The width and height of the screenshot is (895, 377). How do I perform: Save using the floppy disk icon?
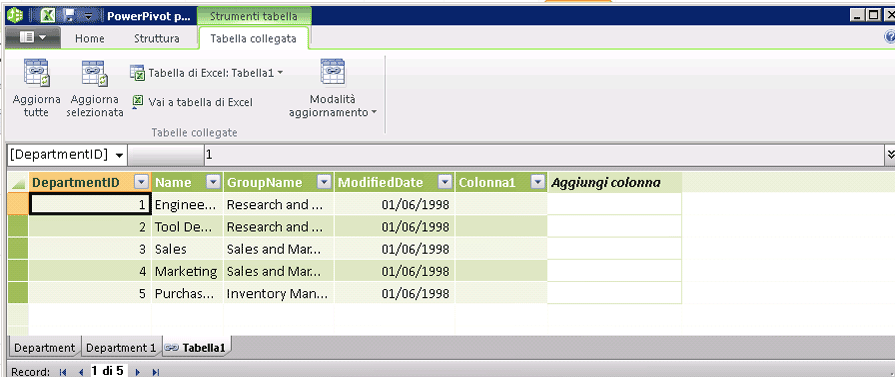point(68,15)
